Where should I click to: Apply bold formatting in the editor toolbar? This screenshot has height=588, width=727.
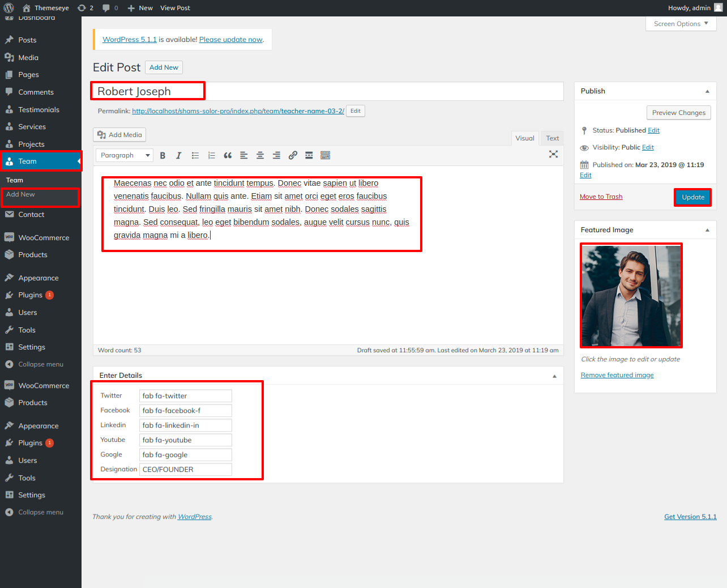click(162, 155)
